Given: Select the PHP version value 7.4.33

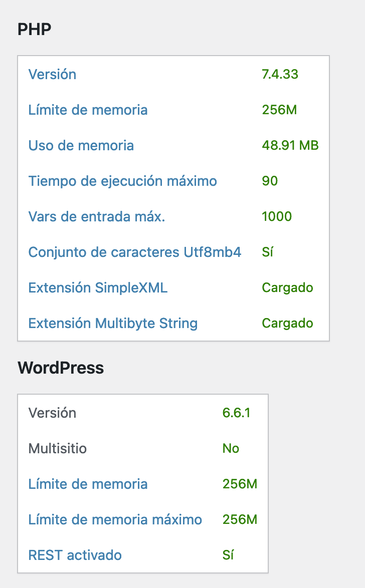Looking at the screenshot, I should [x=280, y=74].
